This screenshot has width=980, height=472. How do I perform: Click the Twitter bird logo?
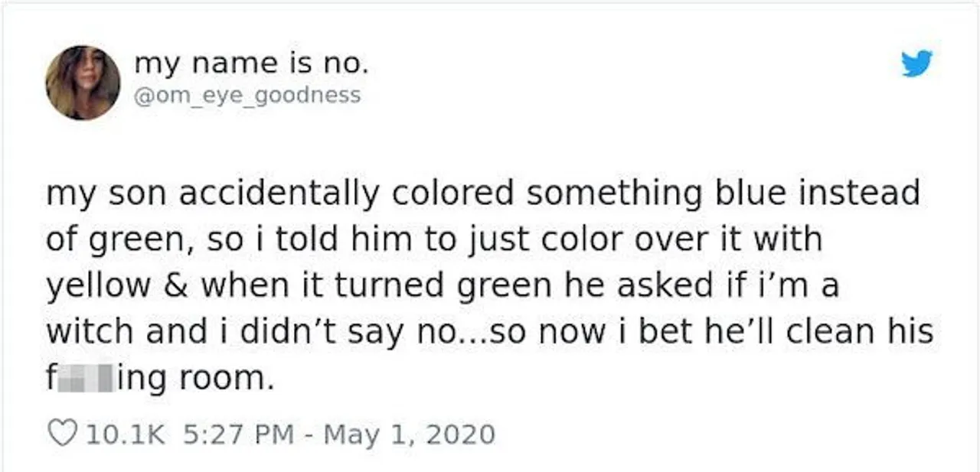[917, 64]
